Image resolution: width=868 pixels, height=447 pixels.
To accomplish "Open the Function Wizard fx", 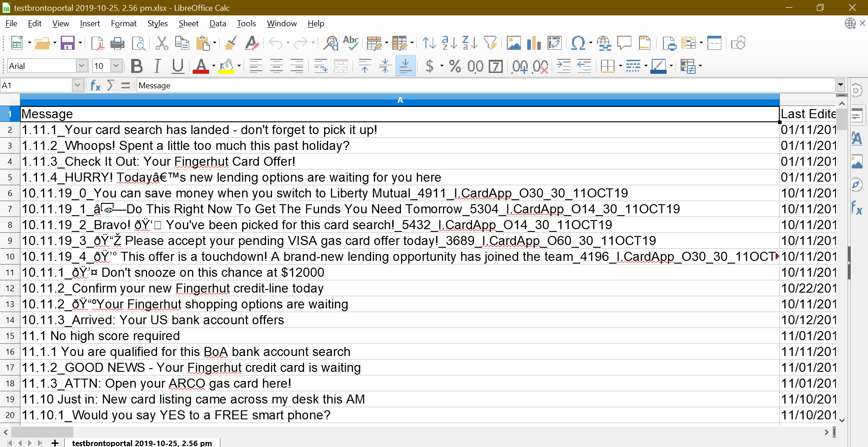I will 95,85.
